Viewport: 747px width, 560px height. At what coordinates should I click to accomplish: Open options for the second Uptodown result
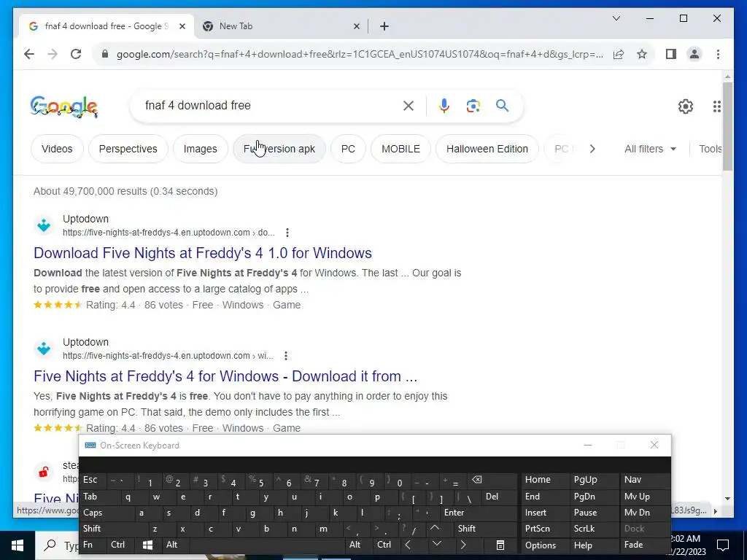285,356
